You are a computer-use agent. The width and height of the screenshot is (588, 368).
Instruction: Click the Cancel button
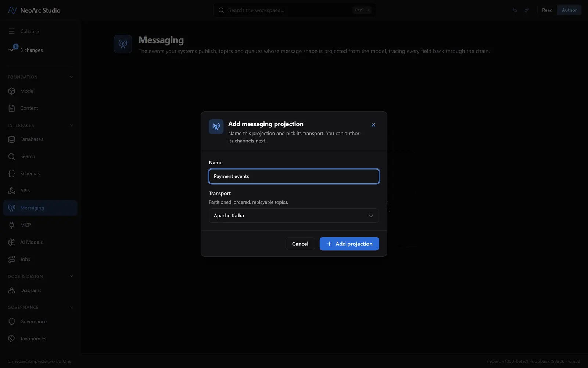(300, 244)
